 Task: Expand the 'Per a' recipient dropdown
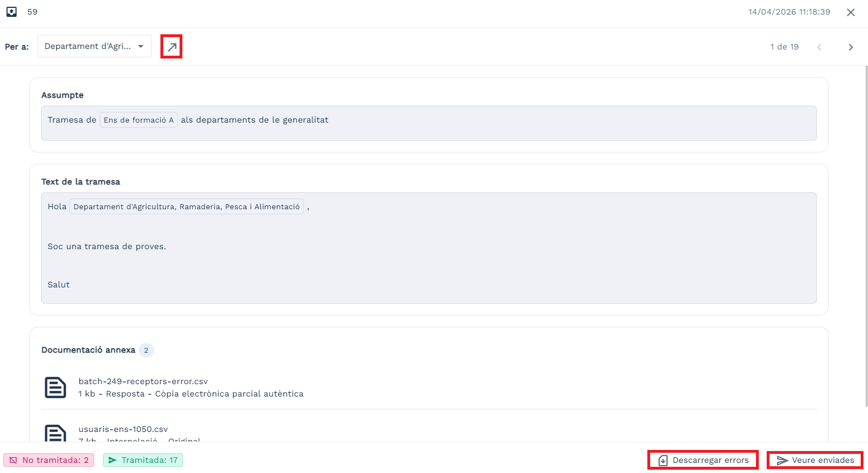coord(95,46)
